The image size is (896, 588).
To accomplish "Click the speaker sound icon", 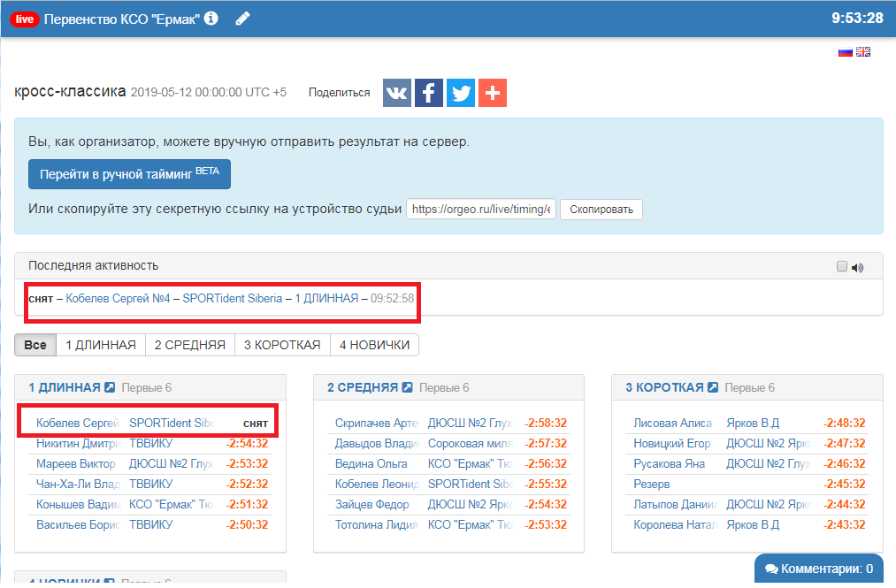I will 858,267.
